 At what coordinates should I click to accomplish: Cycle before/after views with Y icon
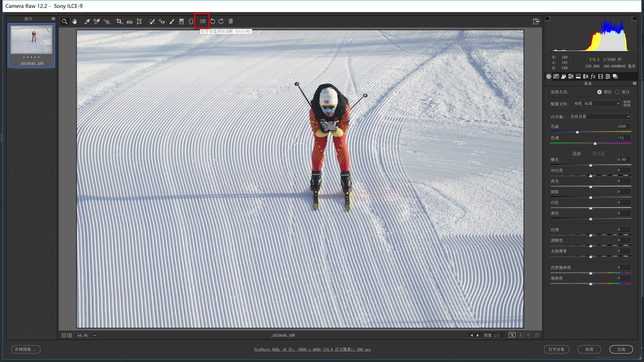pyautogui.click(x=512, y=335)
